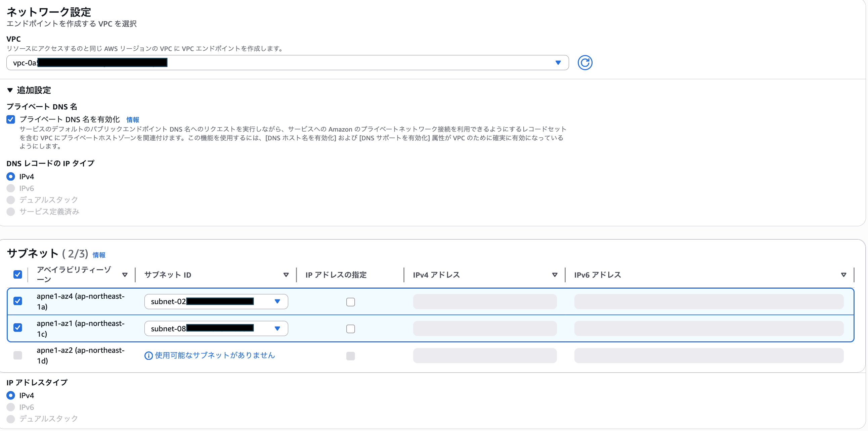Enable IP アドレスの指定 for apne1-az4
This screenshot has width=868, height=431.
click(x=350, y=302)
